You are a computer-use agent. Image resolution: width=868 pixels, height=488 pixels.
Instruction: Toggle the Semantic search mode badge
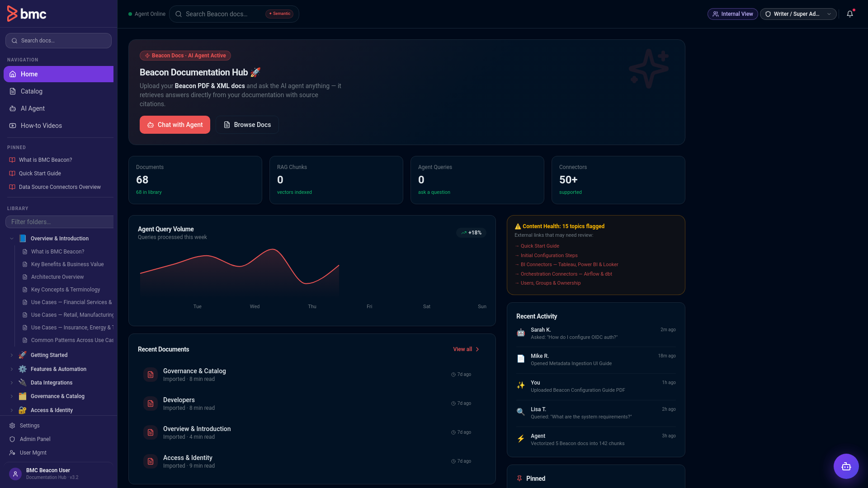point(279,14)
